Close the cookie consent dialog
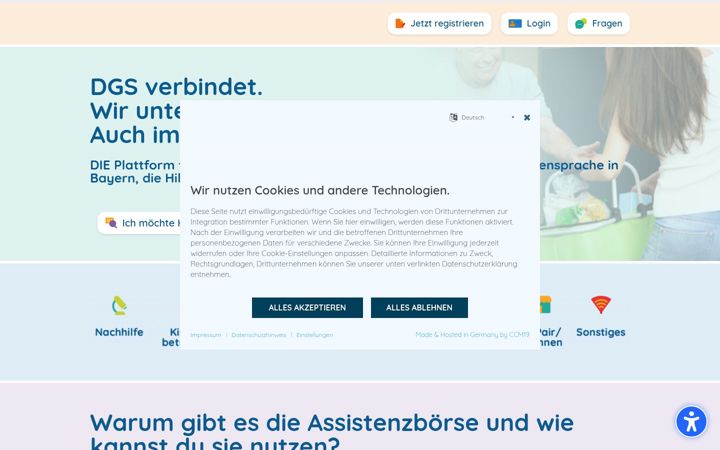Screen dimensions: 720x450 point(527,118)
